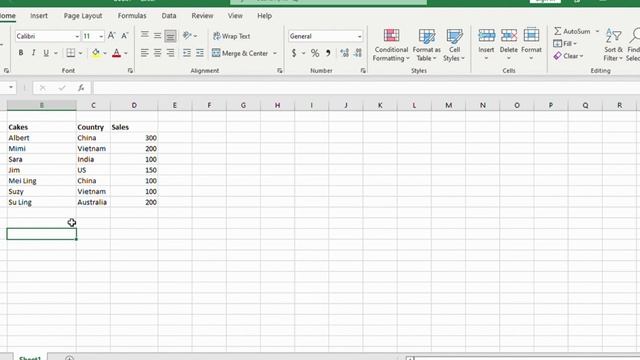Select column D header
This screenshot has width=640, height=360.
(x=134, y=105)
